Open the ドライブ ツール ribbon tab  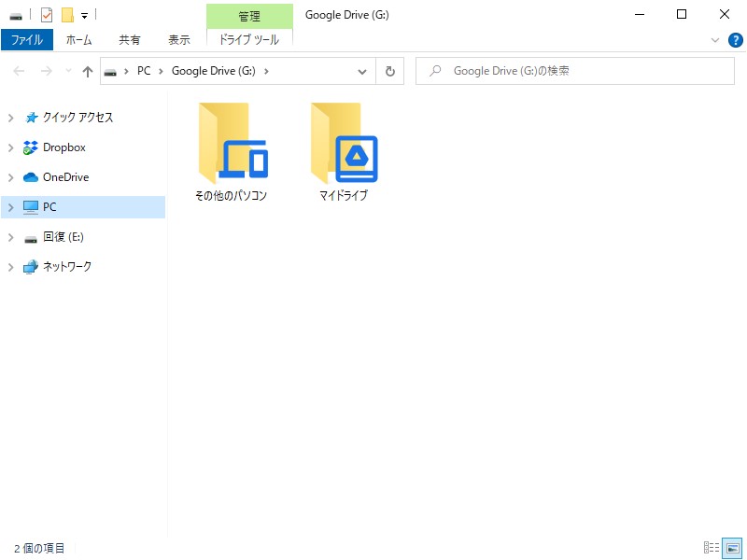point(248,40)
